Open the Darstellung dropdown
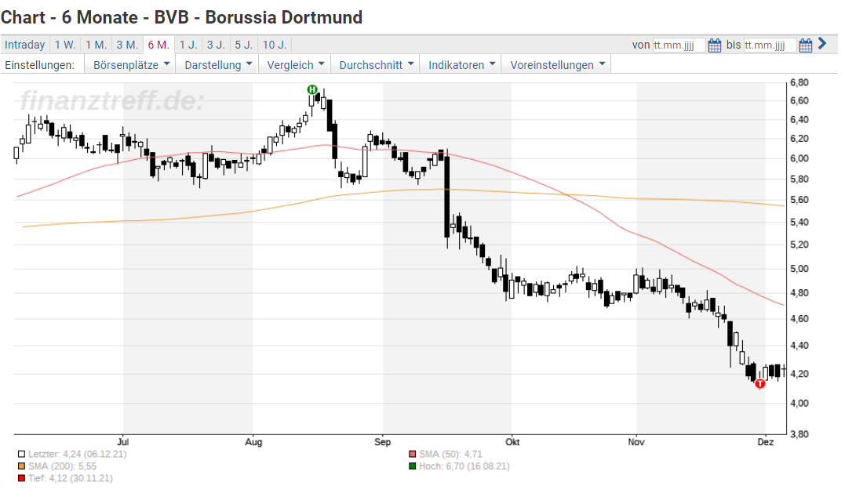Screen dimensions: 845x504 tap(217, 64)
